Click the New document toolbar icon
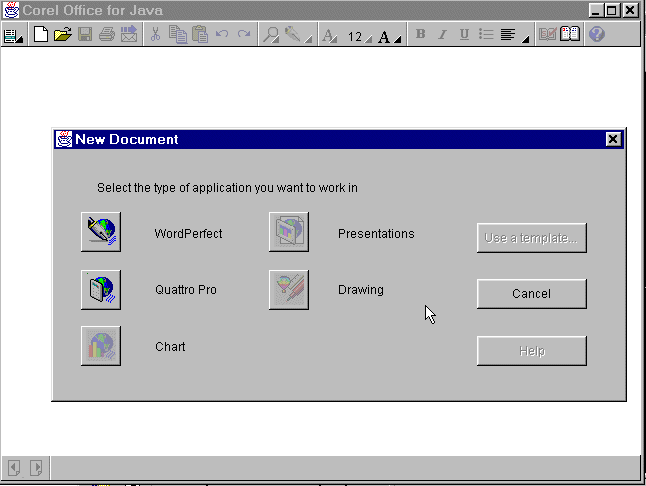Image resolution: width=646 pixels, height=486 pixels. point(40,34)
